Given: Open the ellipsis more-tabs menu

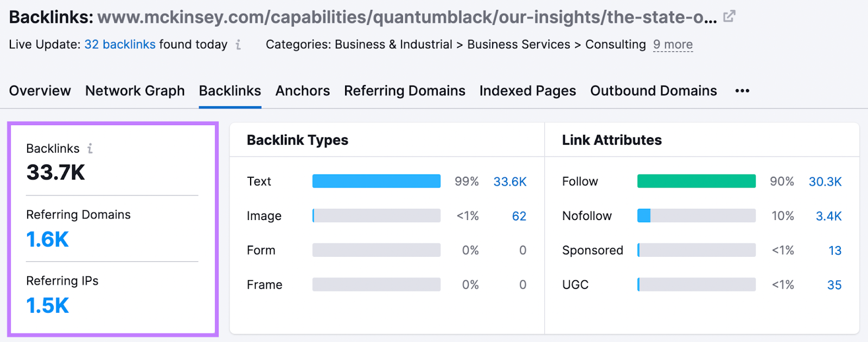Looking at the screenshot, I should coord(742,91).
